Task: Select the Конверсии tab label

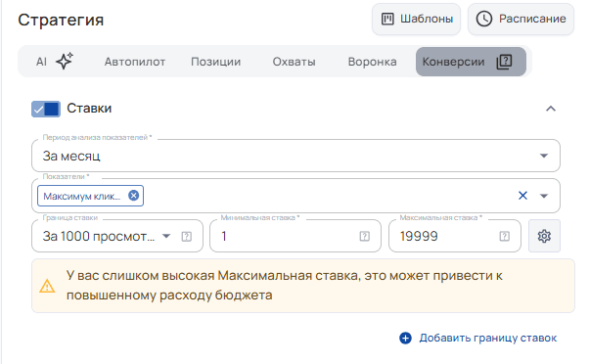Action: pos(453,62)
